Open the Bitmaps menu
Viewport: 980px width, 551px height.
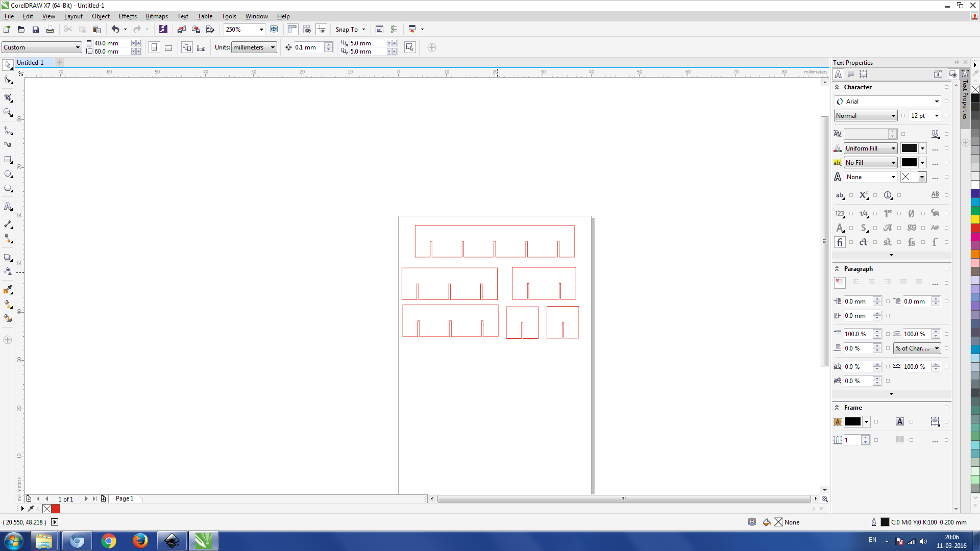[157, 16]
